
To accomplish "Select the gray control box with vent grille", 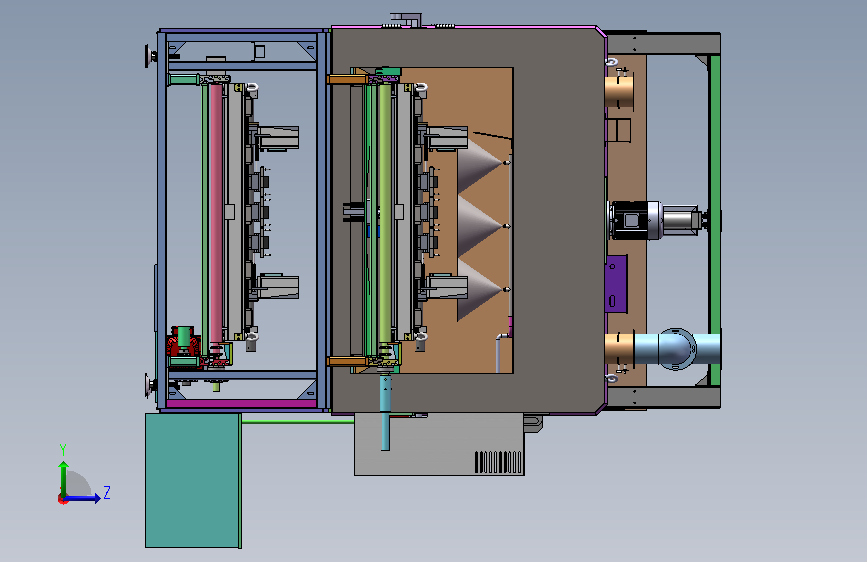I will [439, 444].
